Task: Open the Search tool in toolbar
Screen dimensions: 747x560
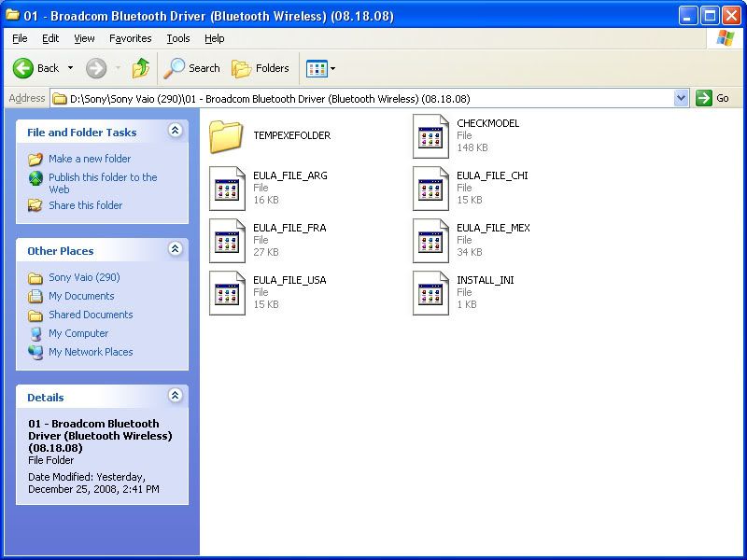Action: (192, 68)
